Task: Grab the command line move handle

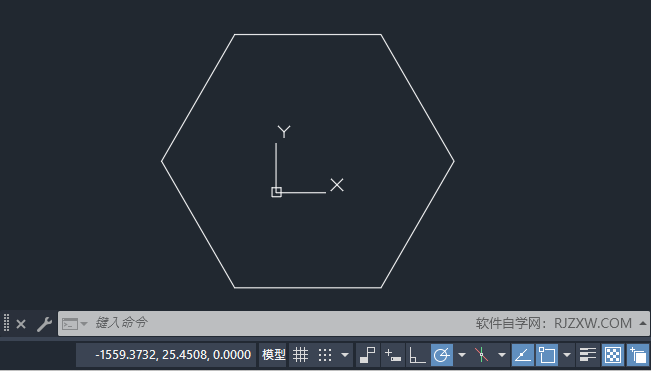Action: click(x=6, y=323)
